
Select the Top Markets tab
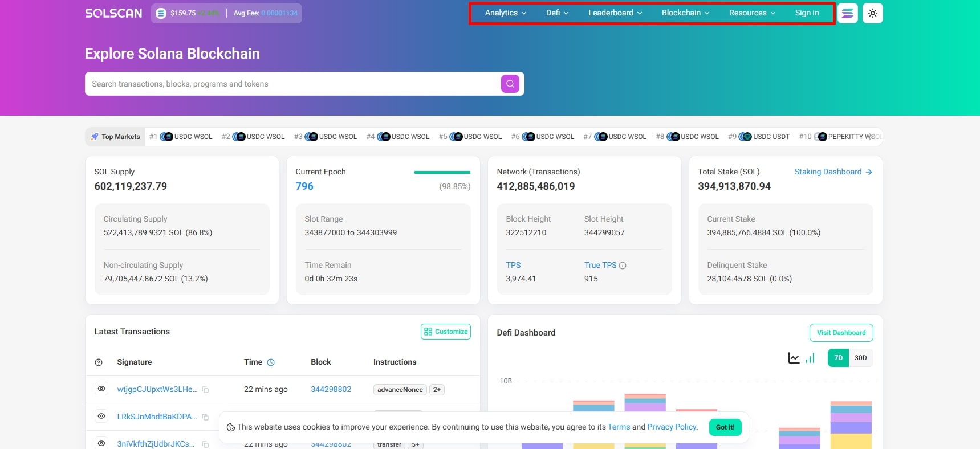(115, 137)
